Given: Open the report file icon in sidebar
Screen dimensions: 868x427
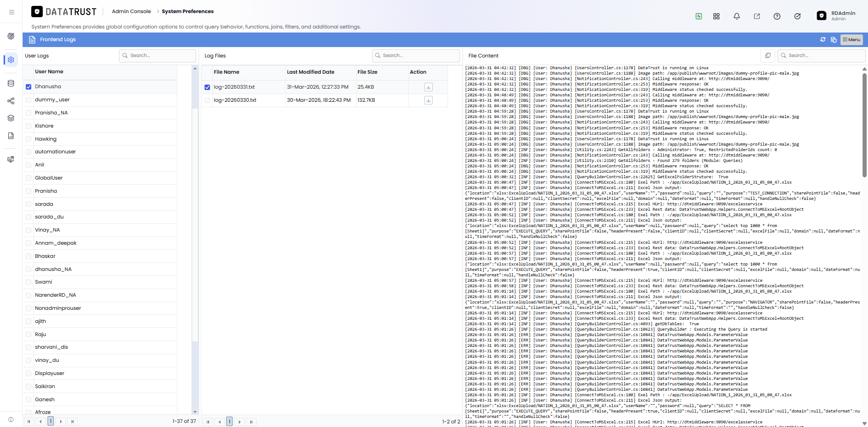Looking at the screenshot, I should tap(11, 136).
